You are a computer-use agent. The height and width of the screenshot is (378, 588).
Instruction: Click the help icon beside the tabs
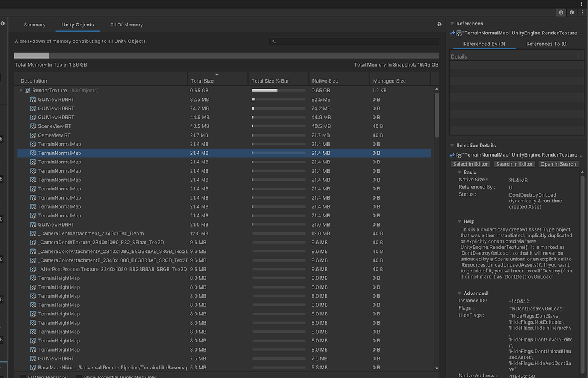click(x=439, y=25)
